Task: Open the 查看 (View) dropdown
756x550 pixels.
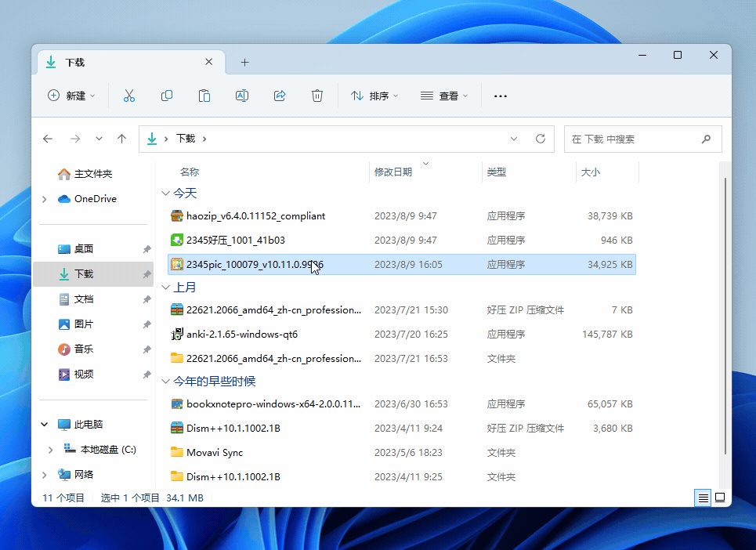Action: coord(444,96)
